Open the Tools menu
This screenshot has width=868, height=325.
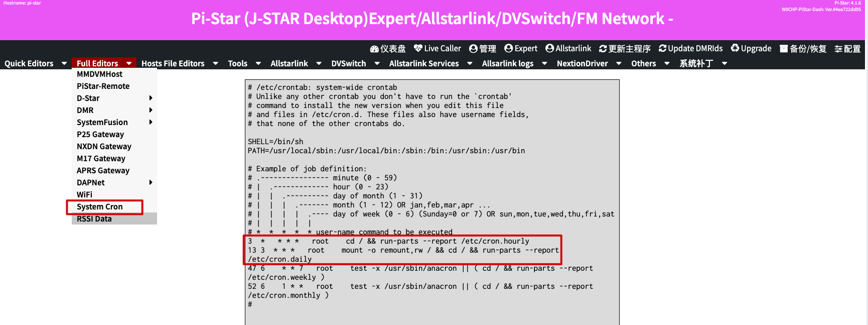238,63
